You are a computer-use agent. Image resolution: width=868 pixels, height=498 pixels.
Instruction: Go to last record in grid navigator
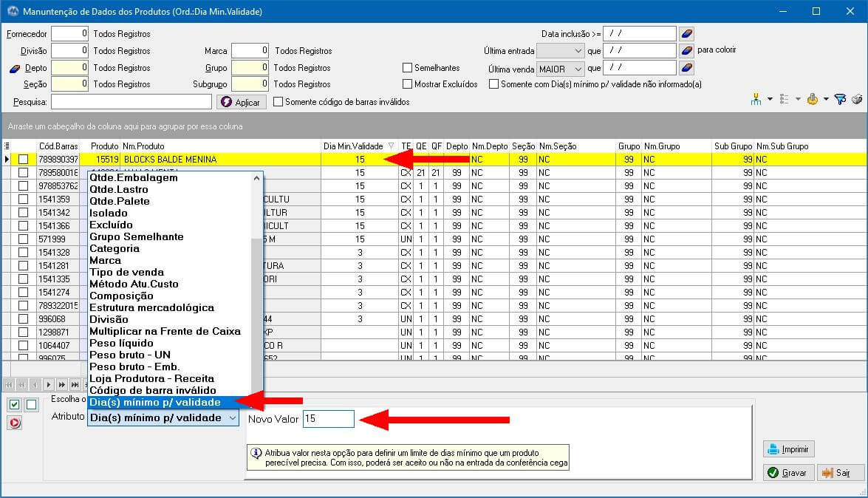pos(75,384)
